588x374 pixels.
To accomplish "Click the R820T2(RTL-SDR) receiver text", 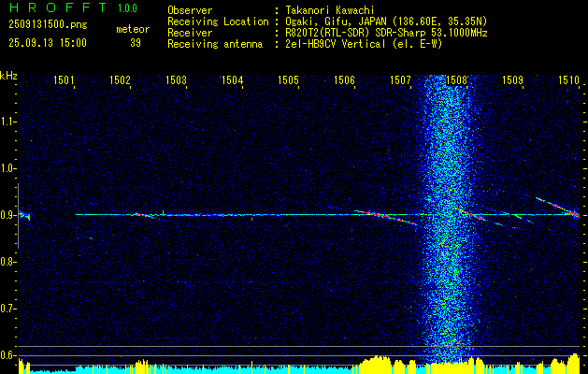I will pos(386,33).
